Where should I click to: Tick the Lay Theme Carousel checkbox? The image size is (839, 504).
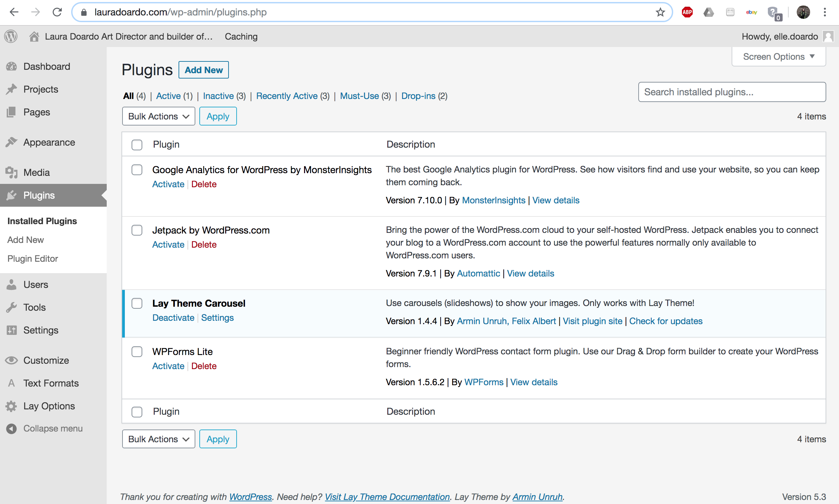[x=137, y=303]
